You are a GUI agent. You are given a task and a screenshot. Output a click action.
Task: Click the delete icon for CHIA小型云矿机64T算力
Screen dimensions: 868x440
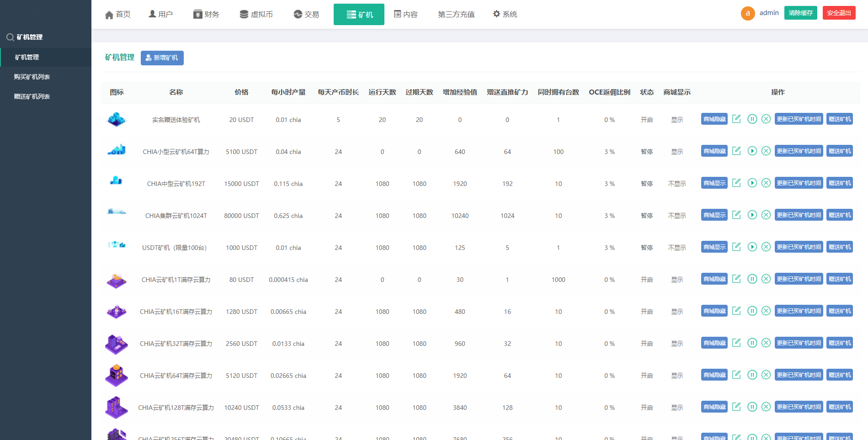point(767,151)
